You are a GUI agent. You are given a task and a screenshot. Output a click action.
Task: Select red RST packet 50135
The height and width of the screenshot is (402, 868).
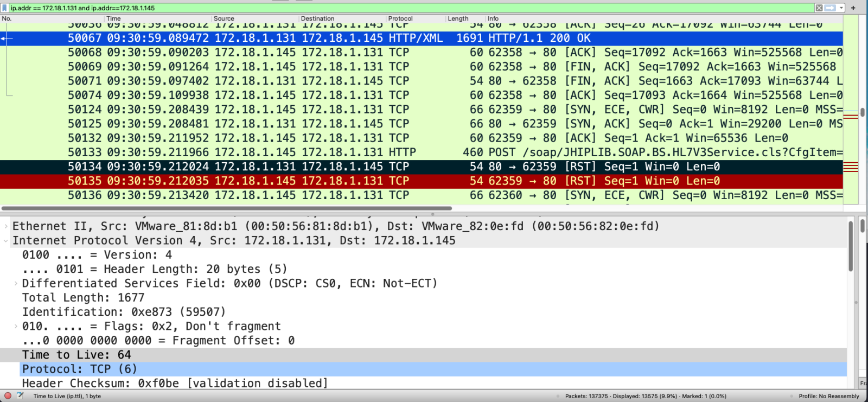pos(380,181)
